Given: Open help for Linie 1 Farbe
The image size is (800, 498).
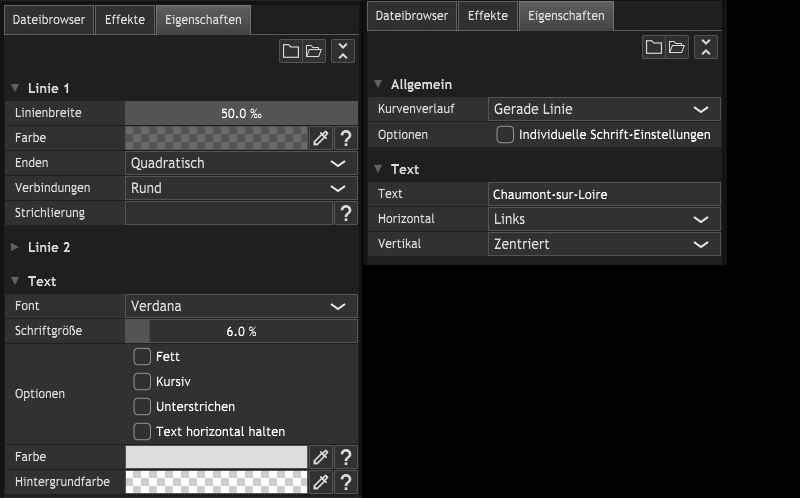Looking at the screenshot, I should point(346,138).
